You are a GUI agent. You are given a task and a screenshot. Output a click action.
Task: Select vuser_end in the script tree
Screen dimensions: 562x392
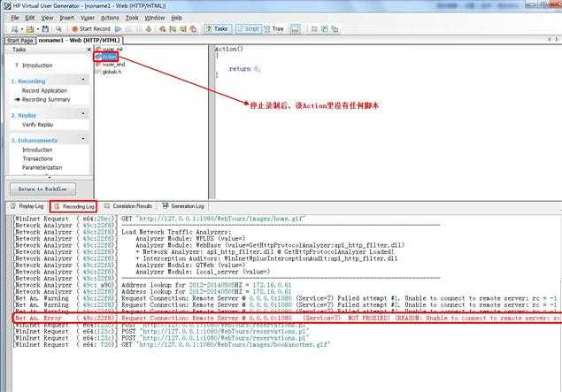(111, 65)
